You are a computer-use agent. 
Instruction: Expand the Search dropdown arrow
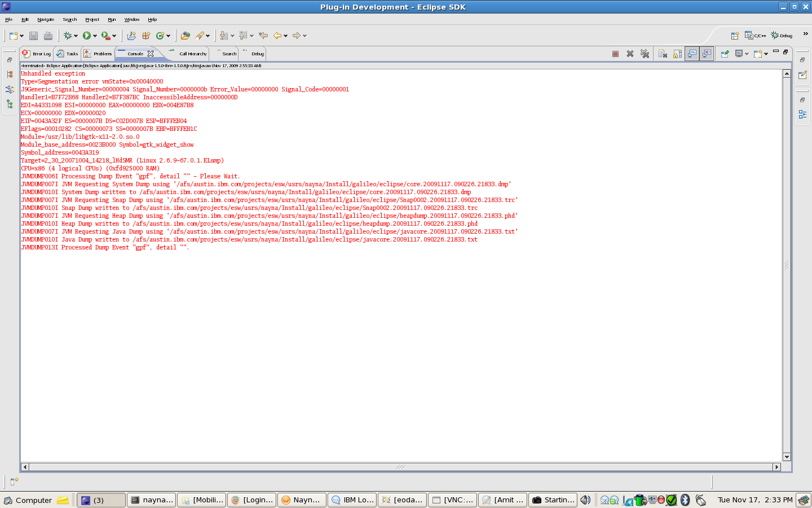tap(208, 36)
